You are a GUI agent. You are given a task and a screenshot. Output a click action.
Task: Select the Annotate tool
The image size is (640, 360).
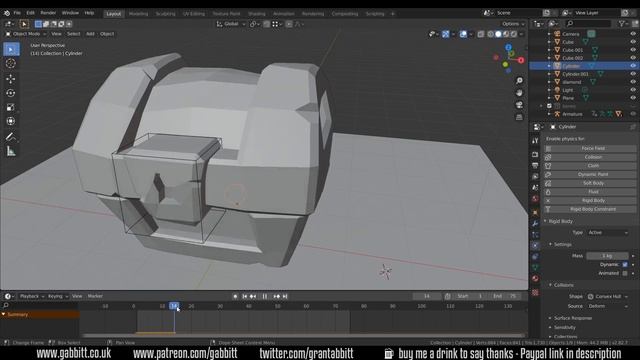pyautogui.click(x=11, y=137)
